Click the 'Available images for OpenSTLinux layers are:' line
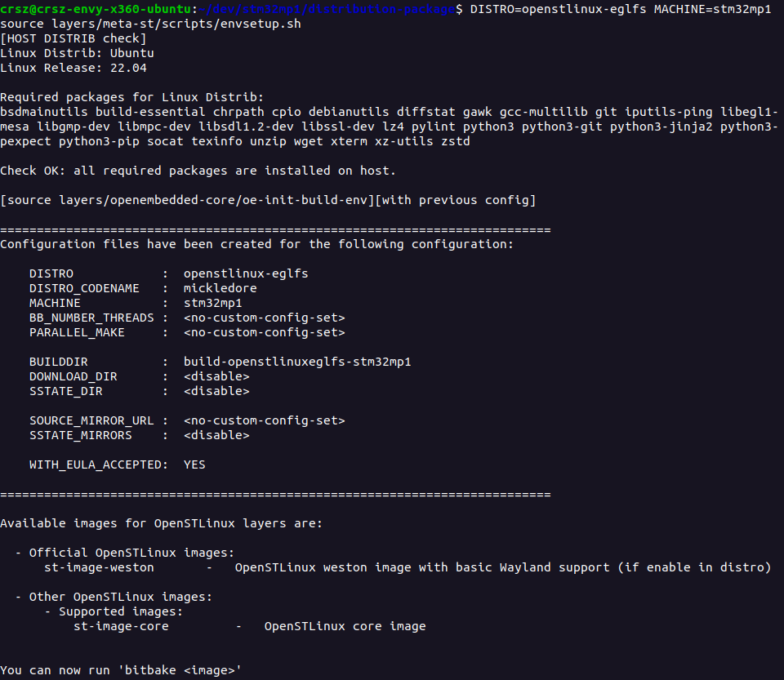This screenshot has height=680, width=784. pos(162,523)
